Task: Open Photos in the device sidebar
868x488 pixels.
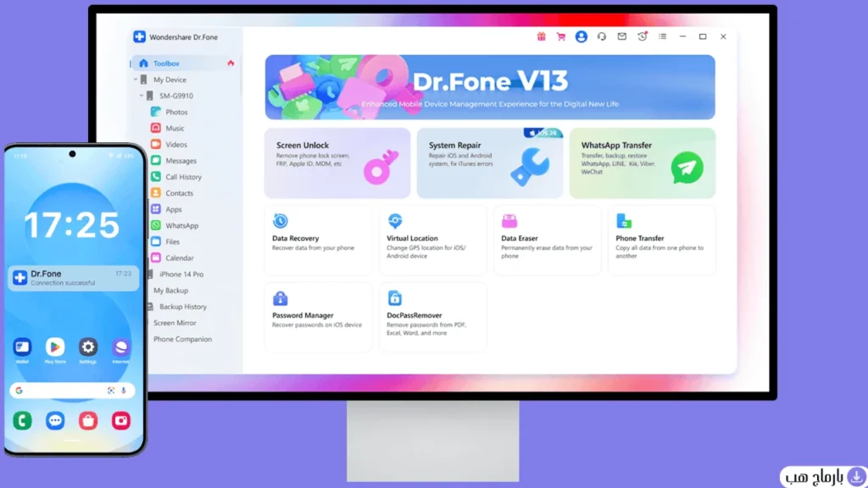Action: (176, 112)
